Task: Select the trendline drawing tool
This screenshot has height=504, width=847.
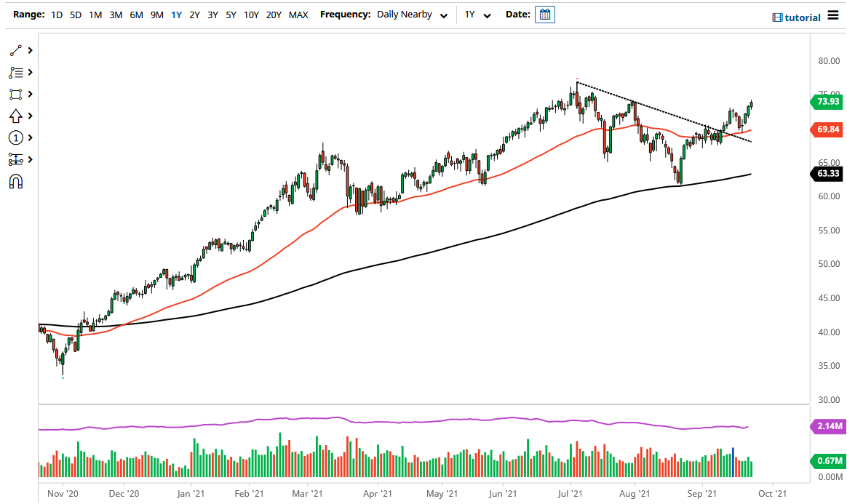Action: tap(15, 50)
